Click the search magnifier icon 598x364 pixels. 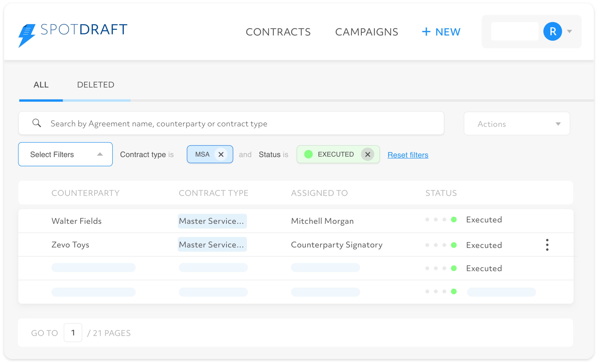(37, 123)
